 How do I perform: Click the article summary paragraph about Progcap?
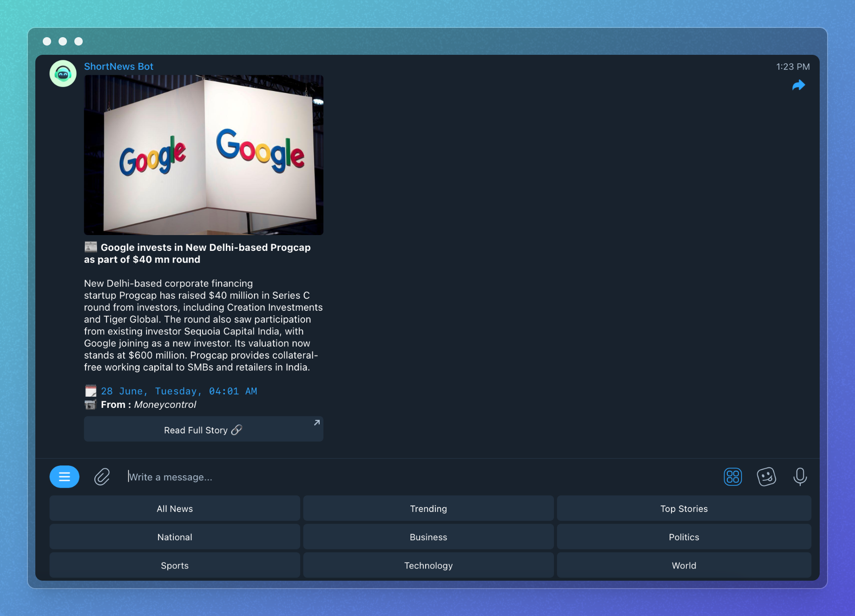click(x=204, y=325)
